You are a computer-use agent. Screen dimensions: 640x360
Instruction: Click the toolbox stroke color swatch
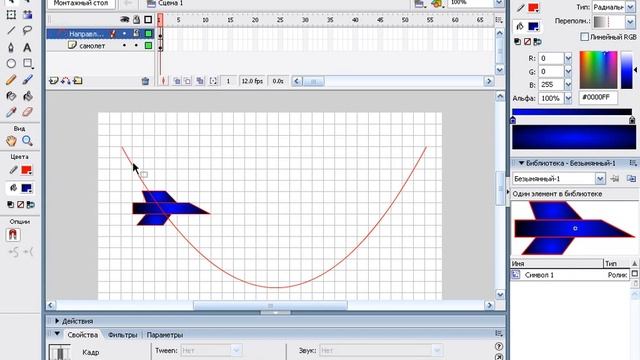(27, 170)
